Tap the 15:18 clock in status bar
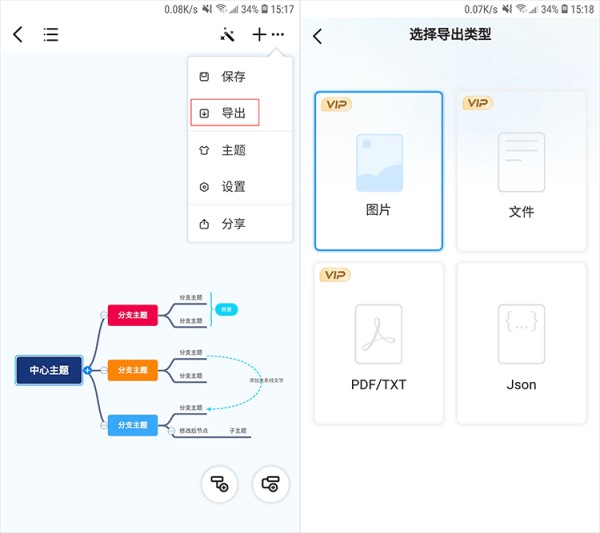Viewport: 600px width, 533px height. (x=582, y=9)
